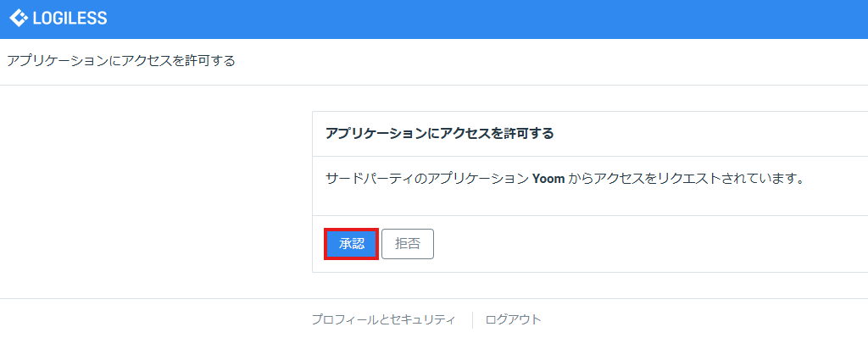This screenshot has width=868, height=338.
Task: Click the divider between footer links
Action: [x=472, y=319]
